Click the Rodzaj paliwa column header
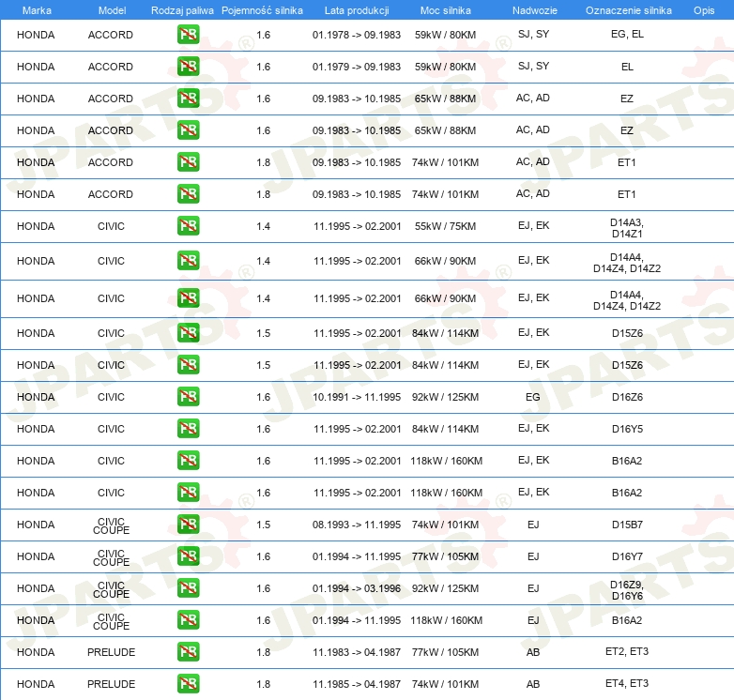Image resolution: width=734 pixels, height=700 pixels. pyautogui.click(x=182, y=10)
